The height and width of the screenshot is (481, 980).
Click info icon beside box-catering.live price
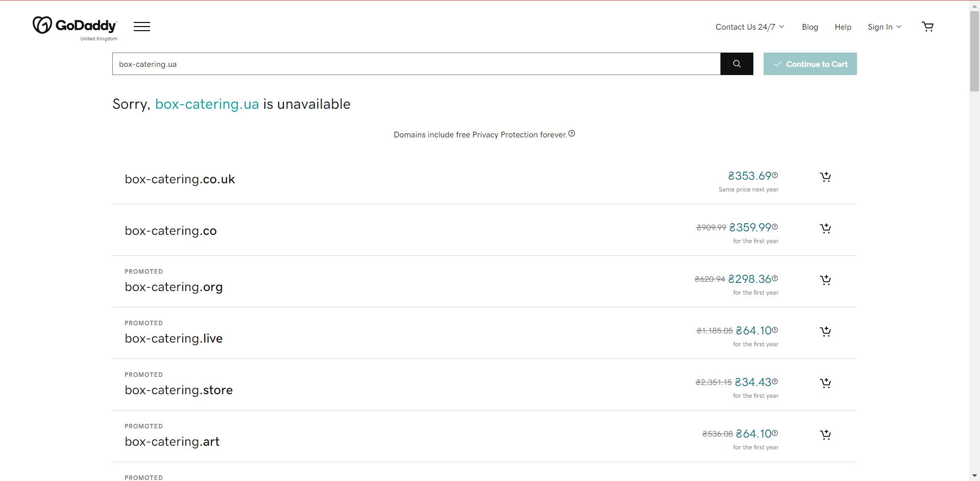tap(775, 330)
